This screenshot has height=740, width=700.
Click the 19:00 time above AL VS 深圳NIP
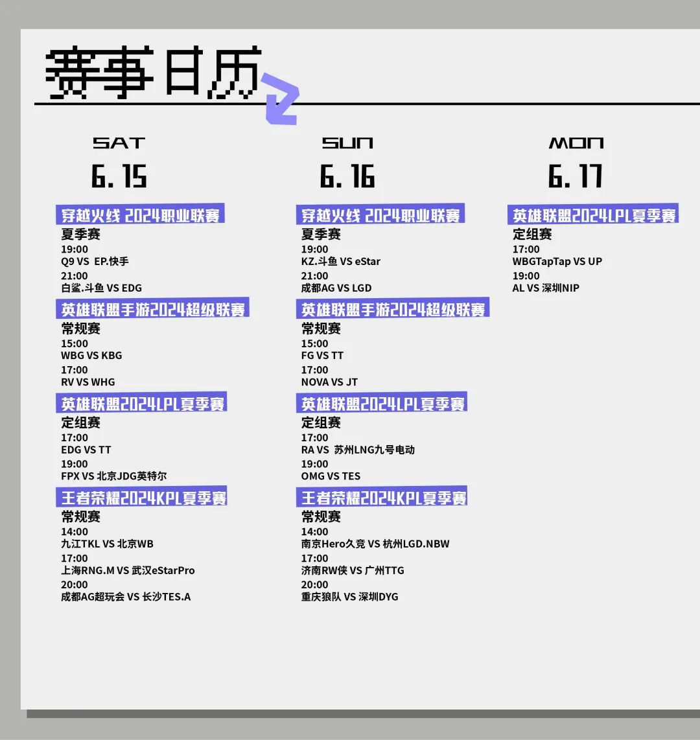(526, 275)
